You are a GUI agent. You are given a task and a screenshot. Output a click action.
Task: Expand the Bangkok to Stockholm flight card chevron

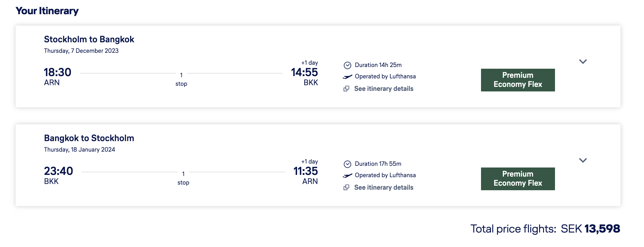[x=583, y=160]
